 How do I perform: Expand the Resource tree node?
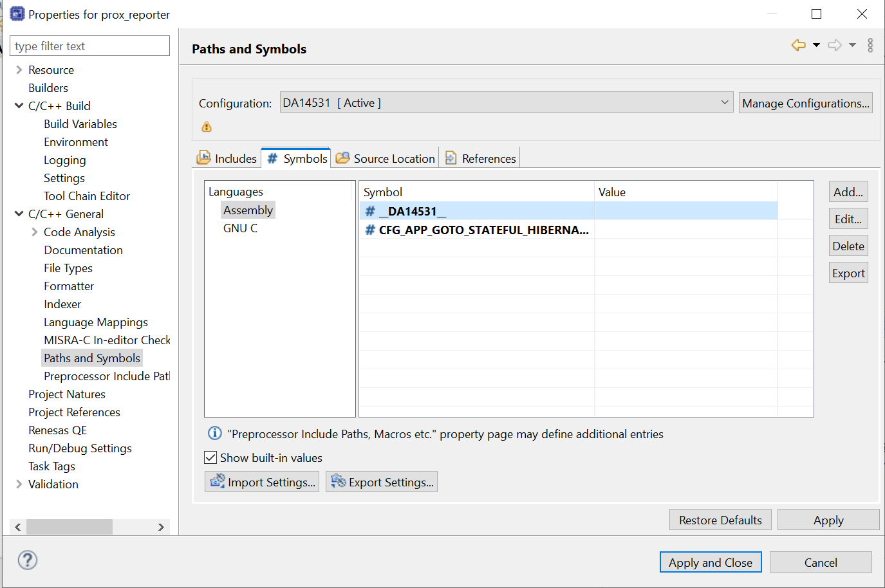(19, 69)
